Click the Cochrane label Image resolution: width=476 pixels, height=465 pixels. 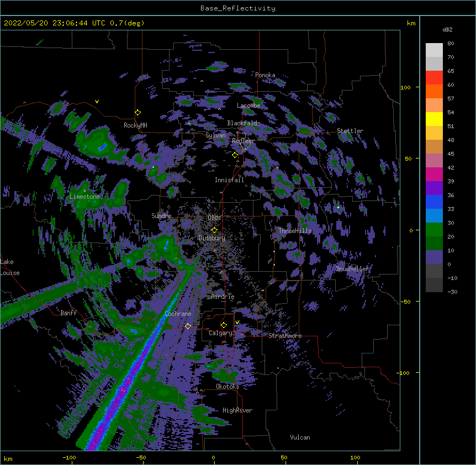(x=178, y=314)
